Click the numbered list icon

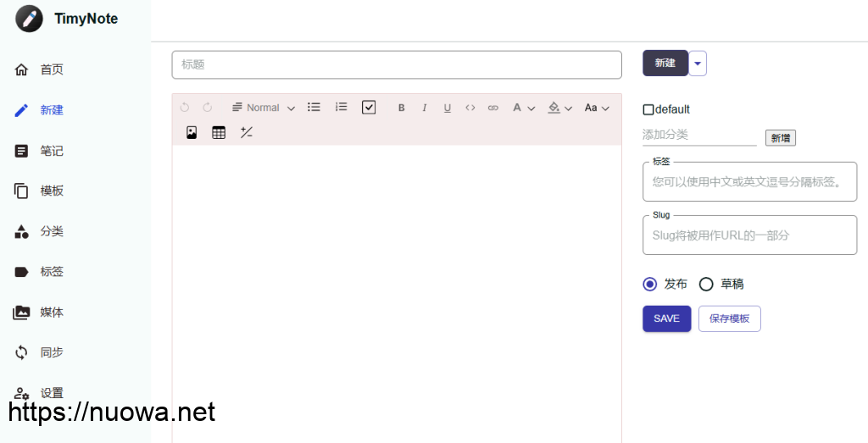pyautogui.click(x=341, y=108)
